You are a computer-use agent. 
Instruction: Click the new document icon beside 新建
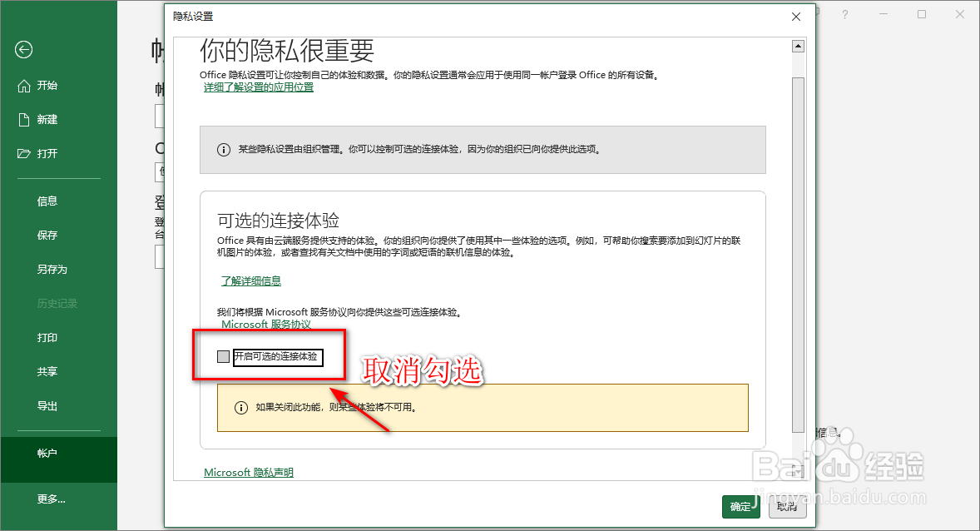click(24, 120)
